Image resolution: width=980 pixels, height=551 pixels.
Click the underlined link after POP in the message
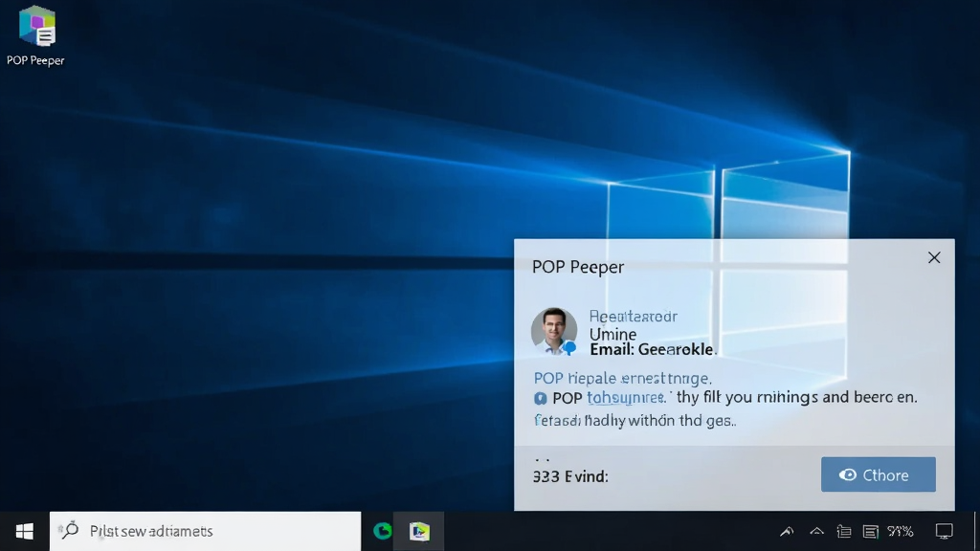tap(626, 397)
